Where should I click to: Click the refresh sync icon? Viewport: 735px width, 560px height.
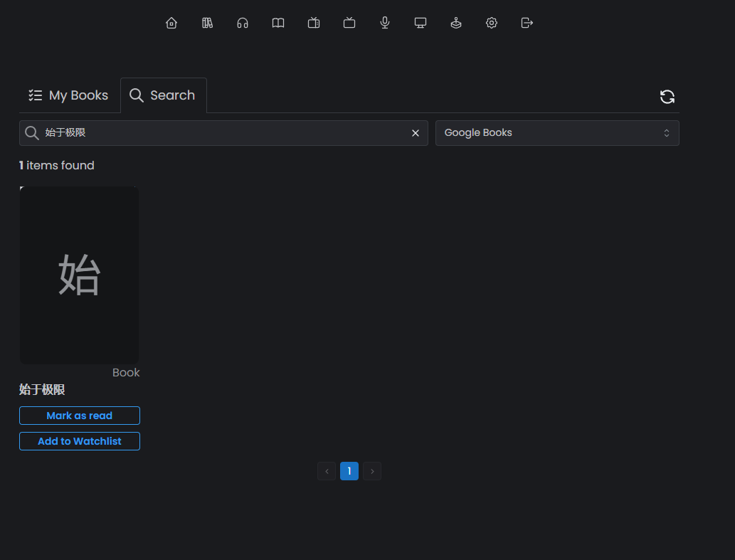(667, 97)
